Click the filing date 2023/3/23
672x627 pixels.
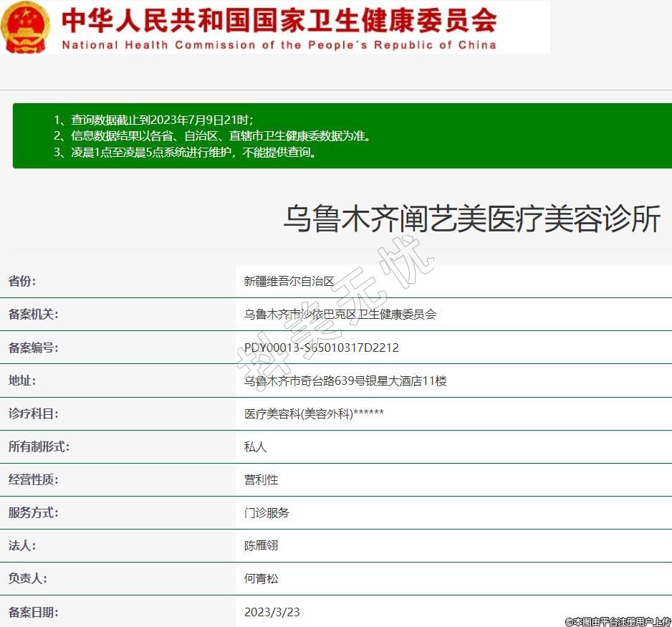(x=272, y=612)
